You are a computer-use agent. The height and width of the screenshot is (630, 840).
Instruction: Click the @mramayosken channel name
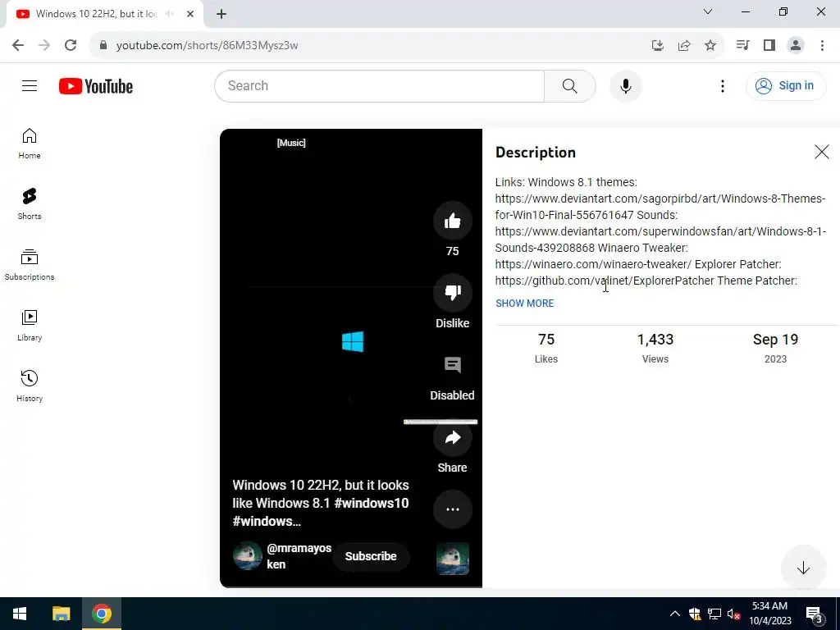coord(299,556)
